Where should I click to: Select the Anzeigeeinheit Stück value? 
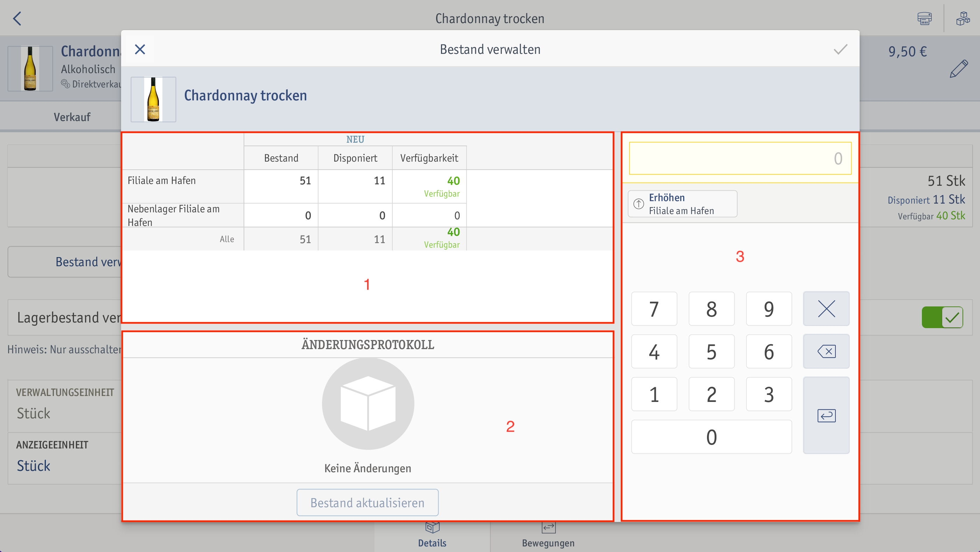(x=34, y=466)
